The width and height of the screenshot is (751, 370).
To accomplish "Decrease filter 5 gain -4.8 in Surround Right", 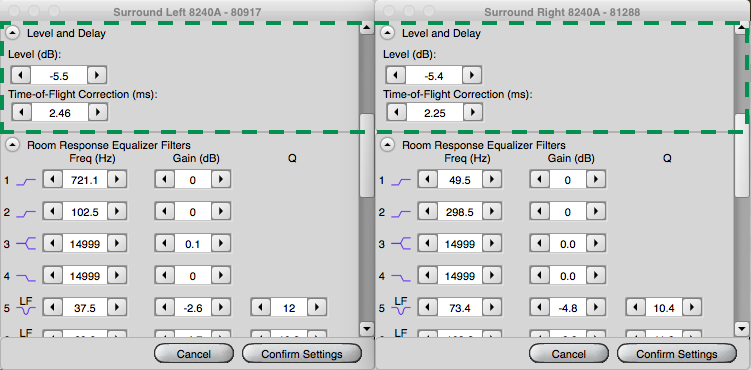I will click(540, 308).
